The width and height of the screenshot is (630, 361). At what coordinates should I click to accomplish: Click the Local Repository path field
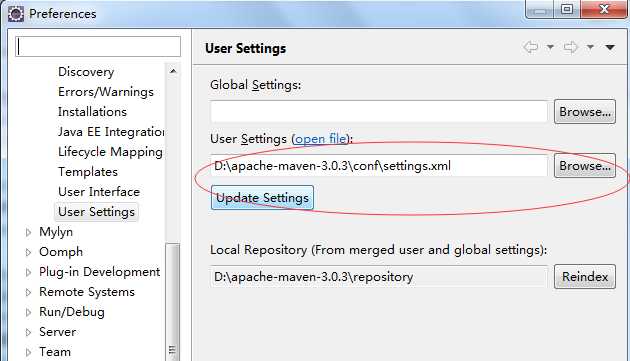[379, 277]
